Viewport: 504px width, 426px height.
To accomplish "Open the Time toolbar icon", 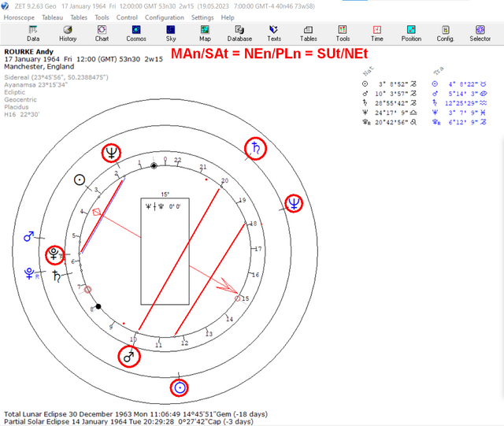I will (377, 33).
